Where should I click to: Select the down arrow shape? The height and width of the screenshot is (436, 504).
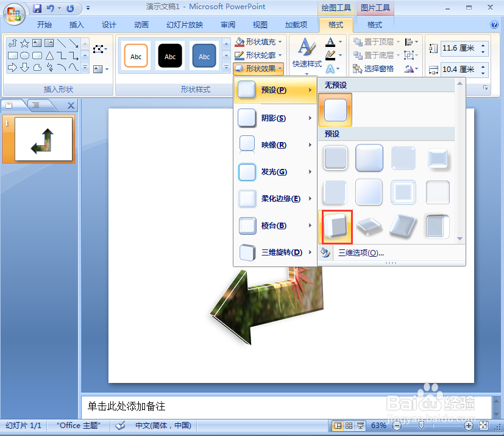pyautogui.click(x=24, y=68)
